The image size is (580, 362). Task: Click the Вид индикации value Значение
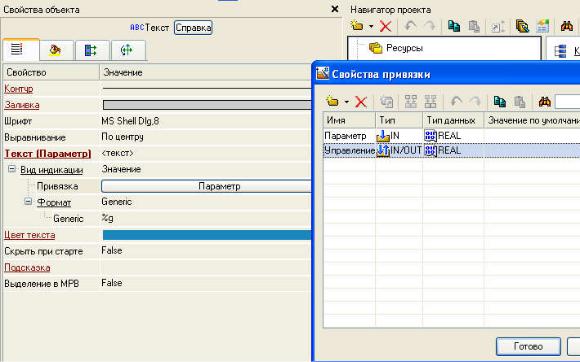(121, 169)
